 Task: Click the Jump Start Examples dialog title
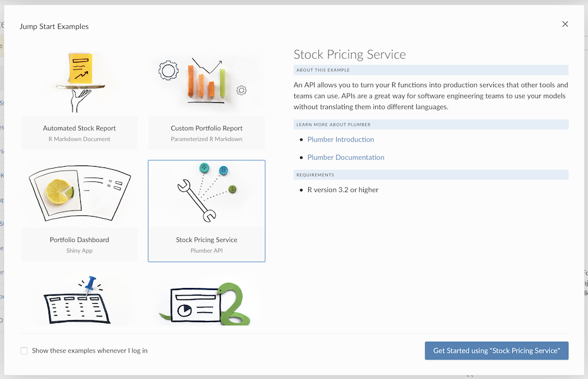54,27
